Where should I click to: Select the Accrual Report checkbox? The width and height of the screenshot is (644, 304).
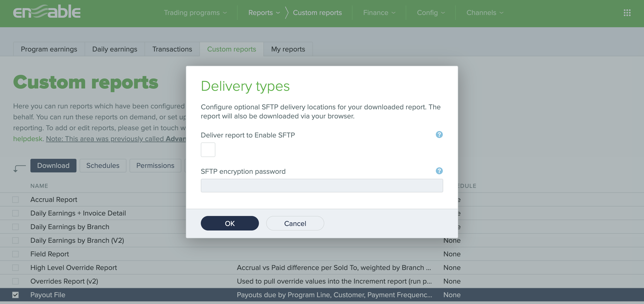coord(15,199)
